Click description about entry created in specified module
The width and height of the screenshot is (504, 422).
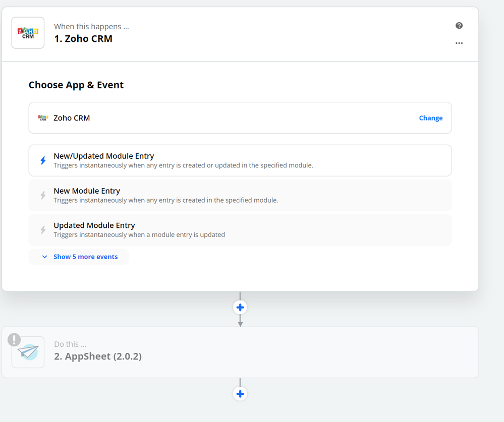point(166,200)
